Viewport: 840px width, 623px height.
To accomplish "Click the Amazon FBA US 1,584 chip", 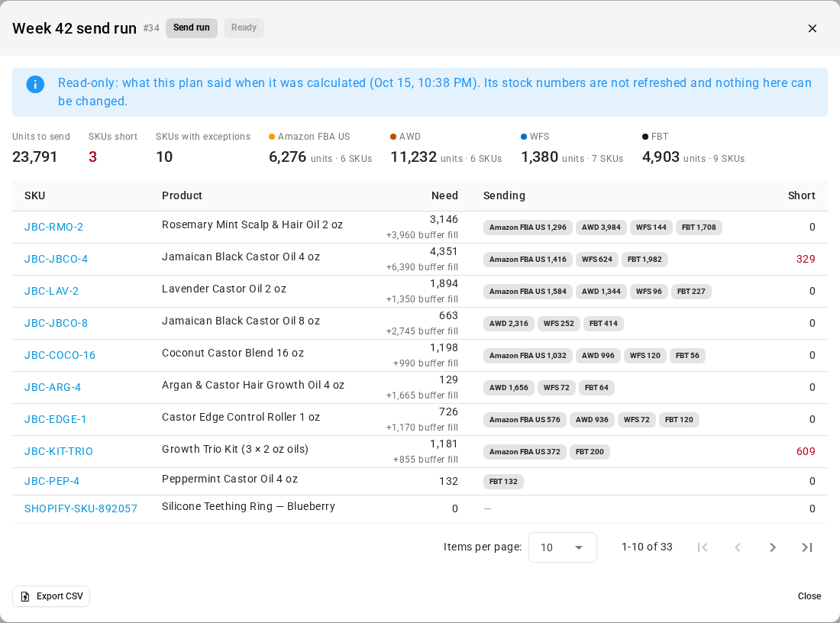I will click(x=528, y=292).
